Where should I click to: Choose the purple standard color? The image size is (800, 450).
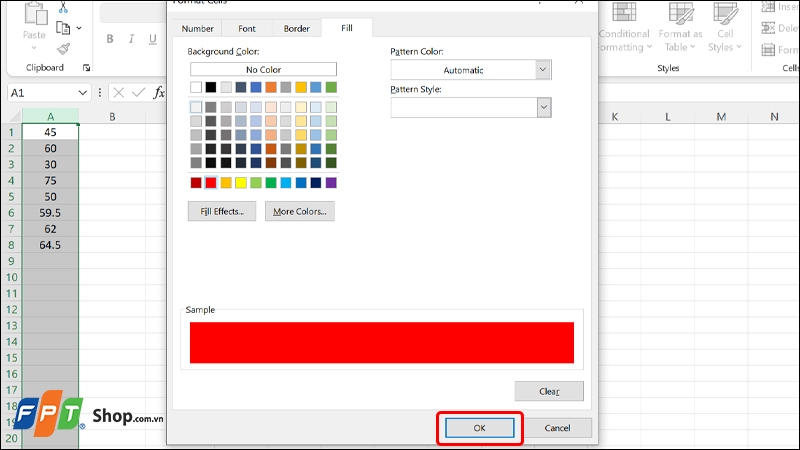[x=331, y=183]
